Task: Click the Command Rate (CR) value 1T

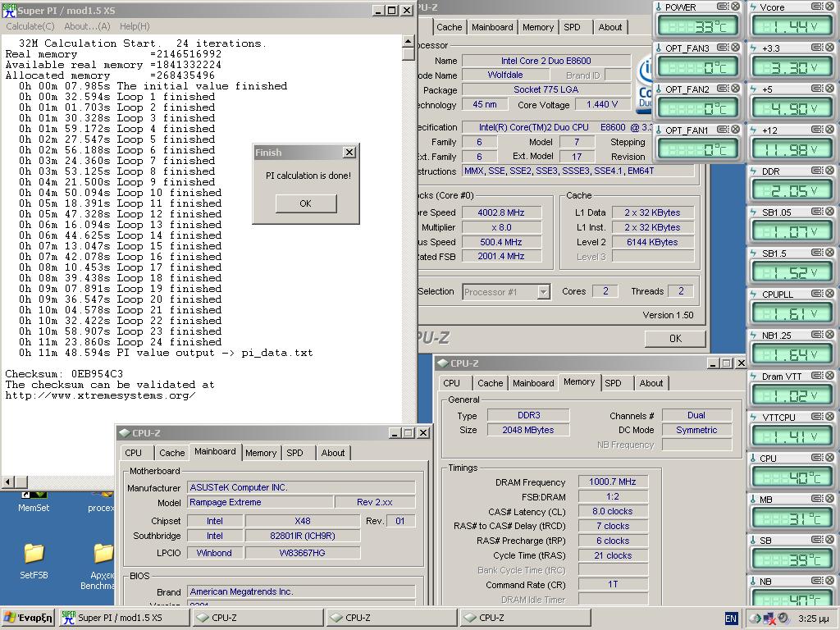Action: [613, 584]
